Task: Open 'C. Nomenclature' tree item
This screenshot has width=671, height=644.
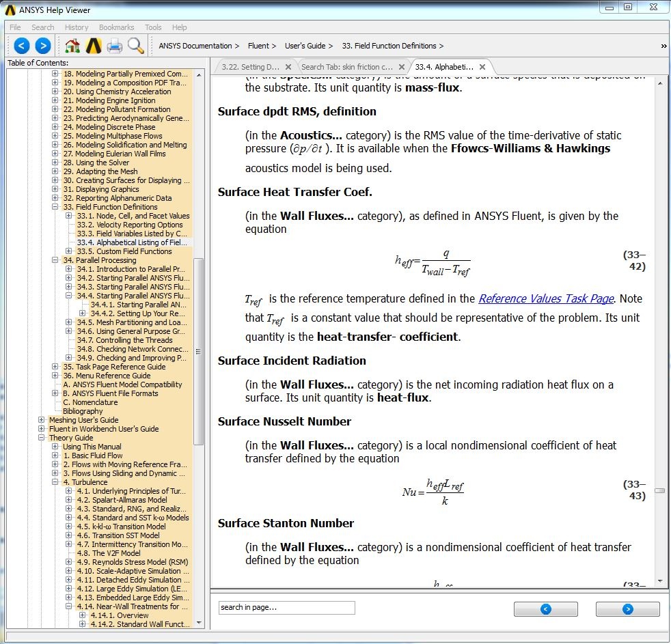Action: pos(90,402)
